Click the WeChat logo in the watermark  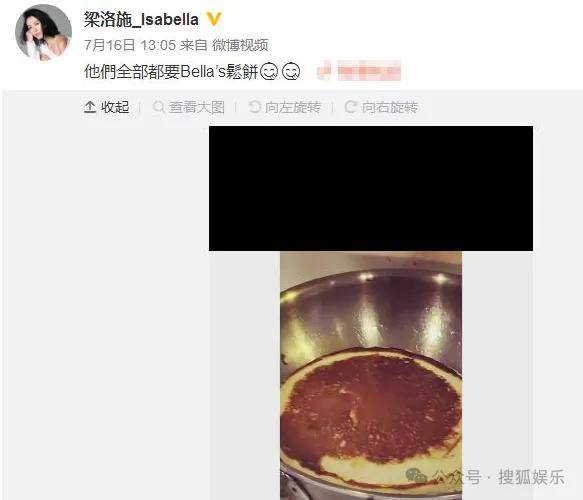pos(416,476)
